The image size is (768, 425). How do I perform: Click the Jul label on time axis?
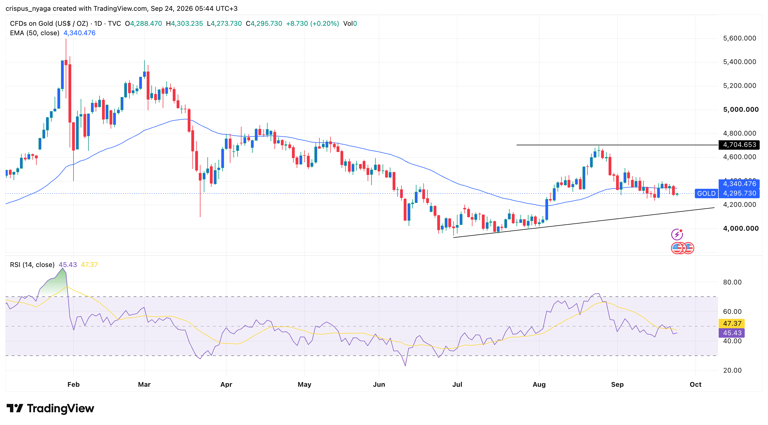[457, 385]
